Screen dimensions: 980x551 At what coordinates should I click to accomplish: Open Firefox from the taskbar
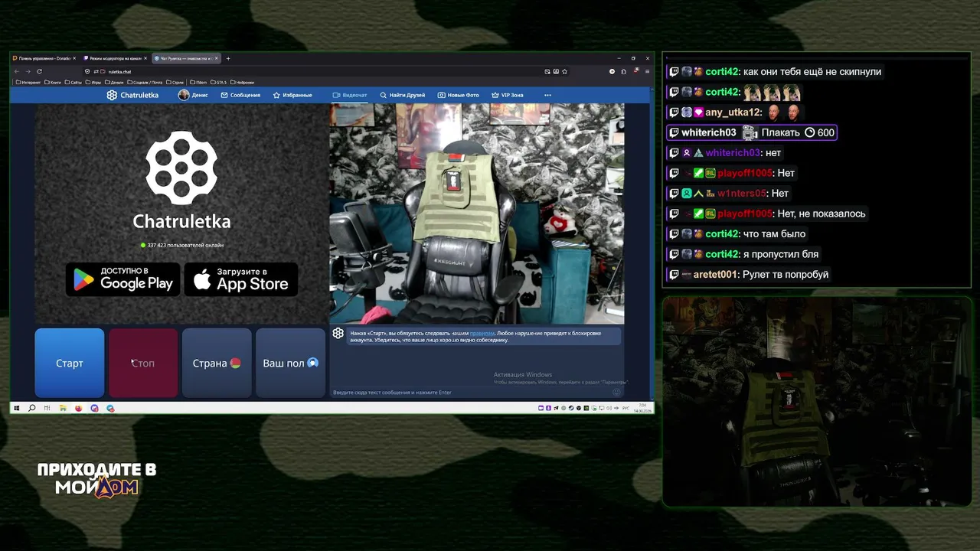click(x=79, y=408)
